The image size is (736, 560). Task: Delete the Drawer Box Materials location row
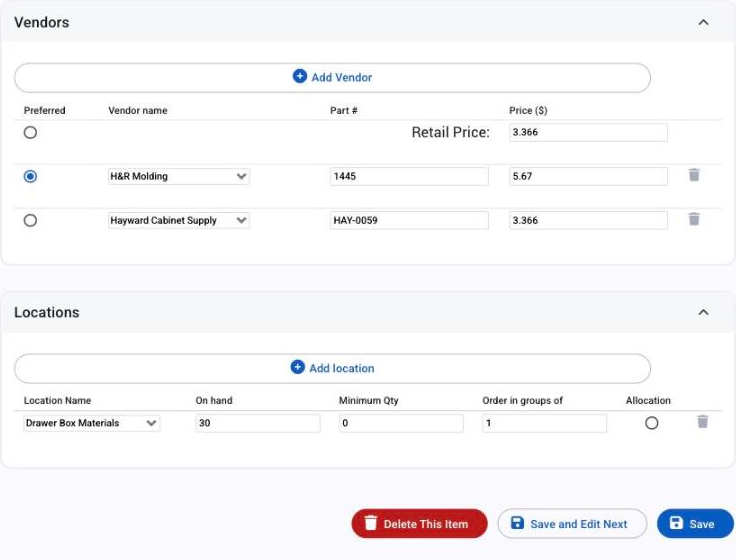[702, 422]
